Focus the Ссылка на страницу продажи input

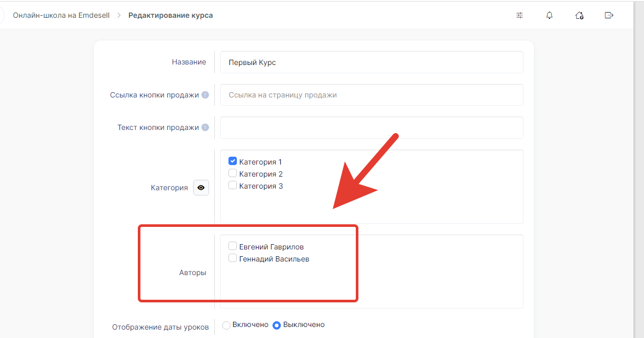click(371, 95)
